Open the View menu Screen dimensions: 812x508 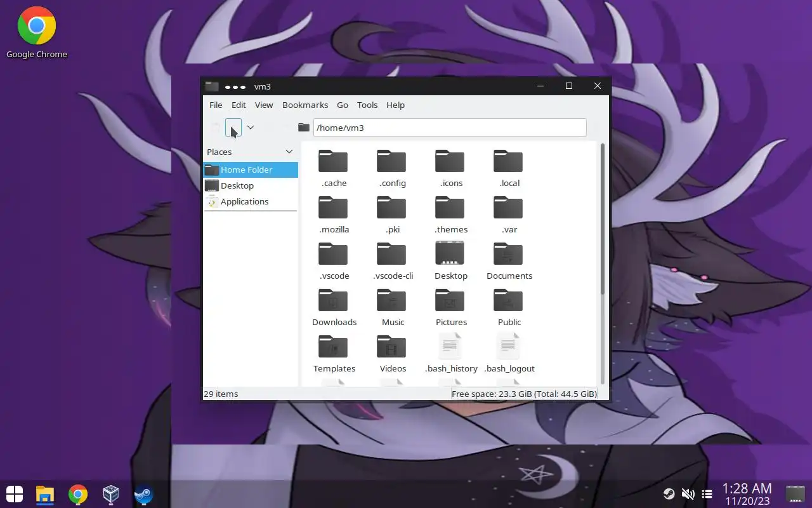coord(264,105)
